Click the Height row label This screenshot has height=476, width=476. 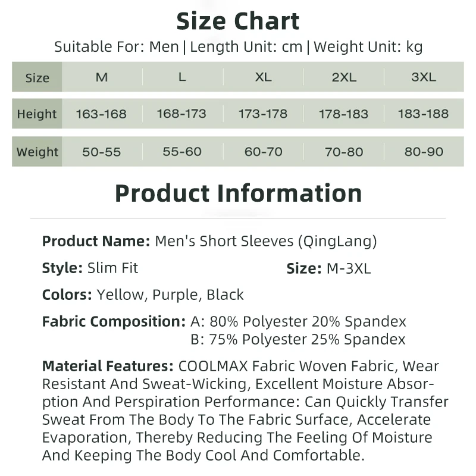coord(37,114)
